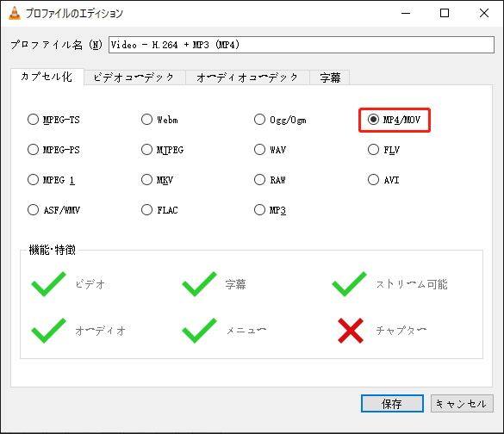The width and height of the screenshot is (504, 434).
Task: Minimize the profile edition window
Action: [x=406, y=13]
